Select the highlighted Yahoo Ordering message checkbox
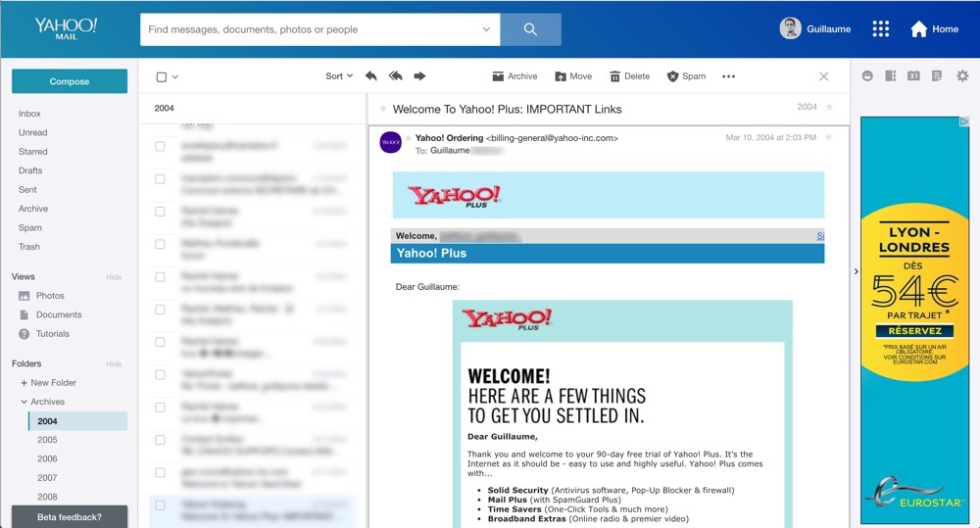This screenshot has width=980, height=528. [160, 504]
